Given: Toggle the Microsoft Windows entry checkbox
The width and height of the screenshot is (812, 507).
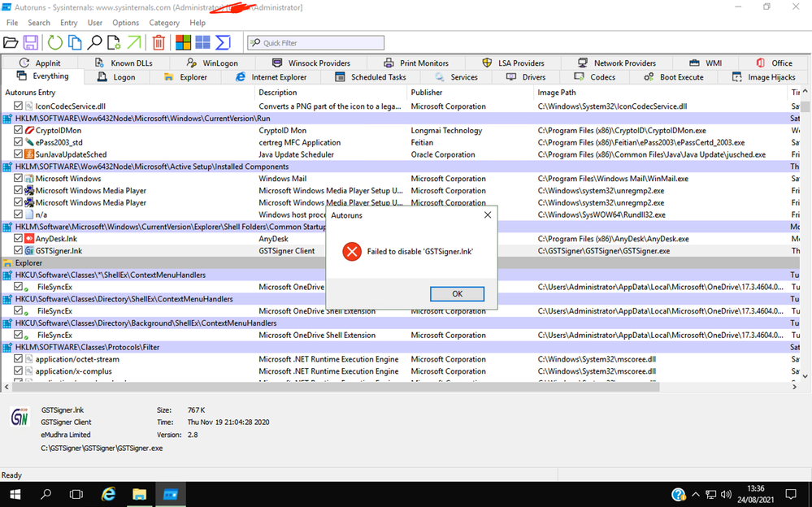Looking at the screenshot, I should [18, 178].
